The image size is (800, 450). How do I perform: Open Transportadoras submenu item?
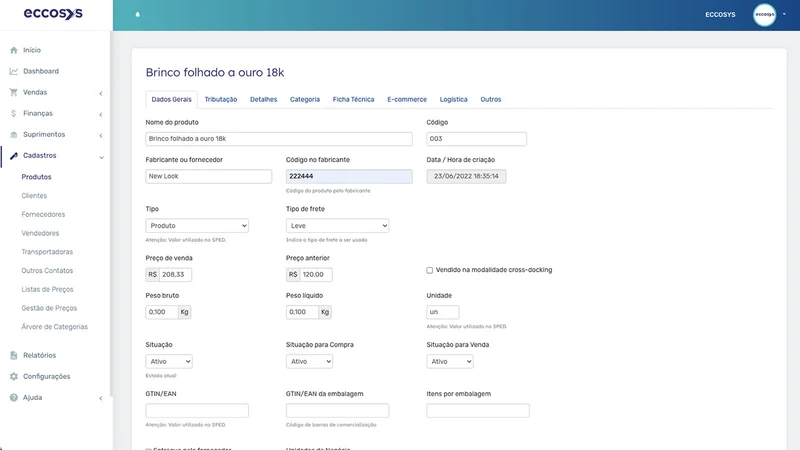pyautogui.click(x=47, y=252)
